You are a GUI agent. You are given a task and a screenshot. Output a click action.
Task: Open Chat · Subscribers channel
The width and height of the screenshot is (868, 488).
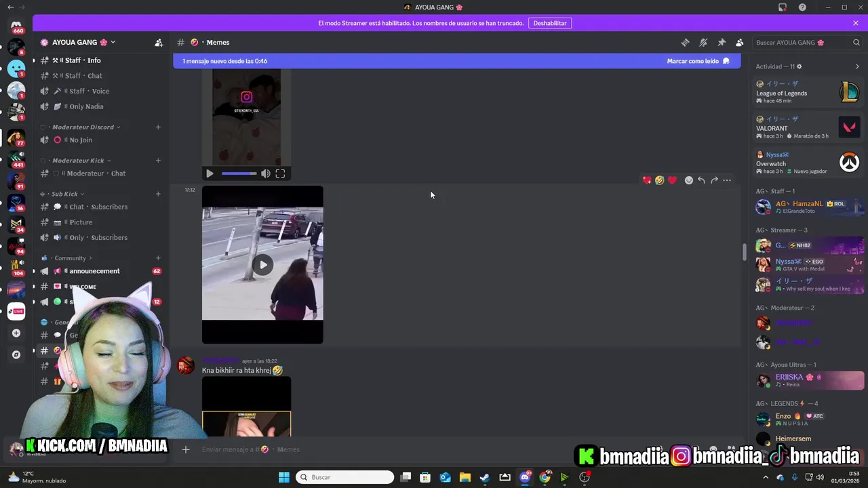tap(100, 207)
